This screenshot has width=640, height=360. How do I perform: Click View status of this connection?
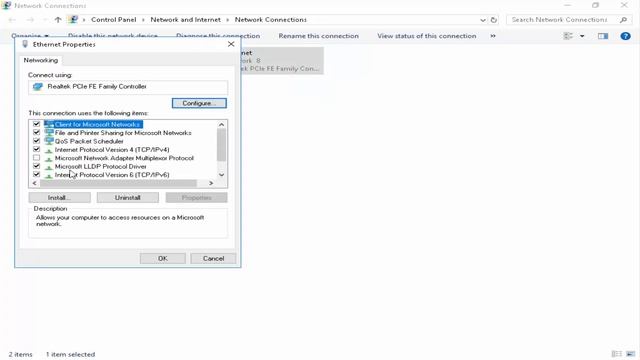(x=427, y=36)
